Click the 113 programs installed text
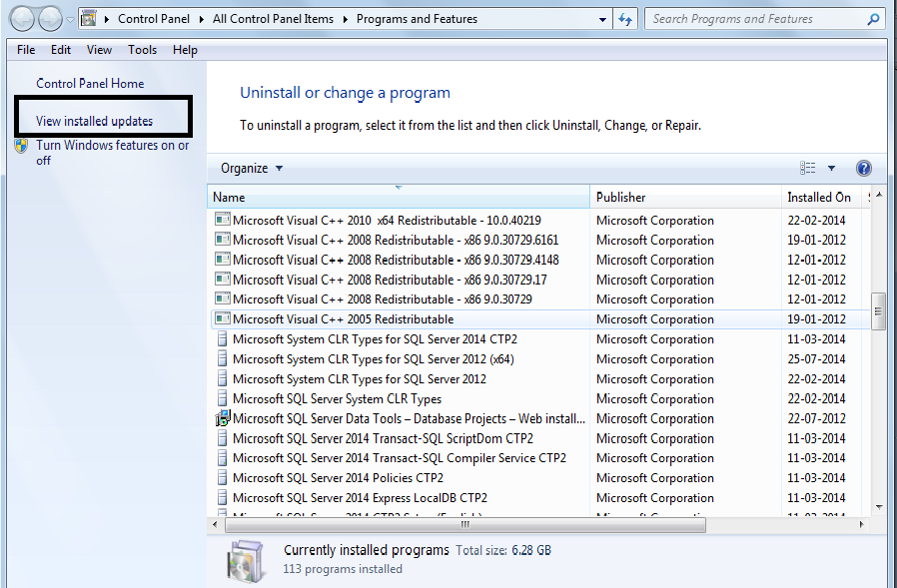This screenshot has height=588, width=897. pyautogui.click(x=343, y=569)
